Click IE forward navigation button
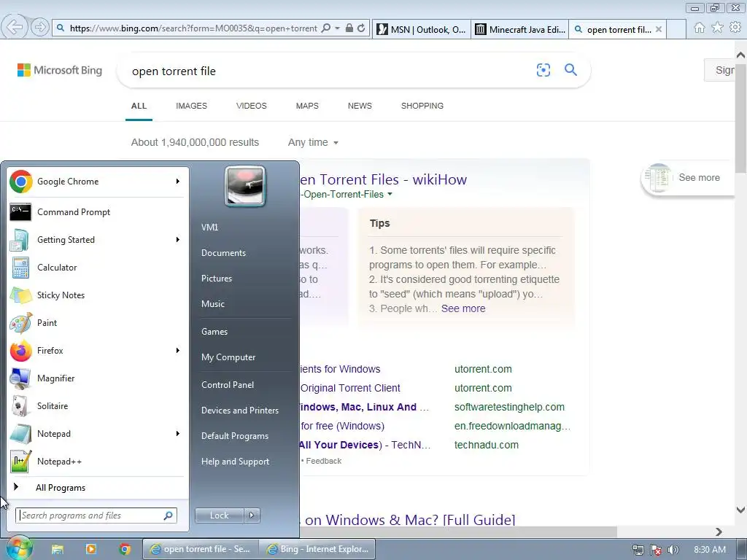 (x=40, y=27)
